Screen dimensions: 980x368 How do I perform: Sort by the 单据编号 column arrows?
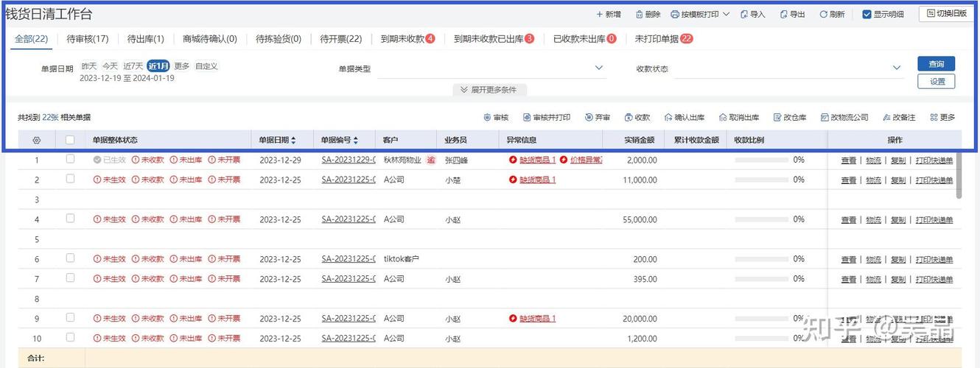[356, 140]
